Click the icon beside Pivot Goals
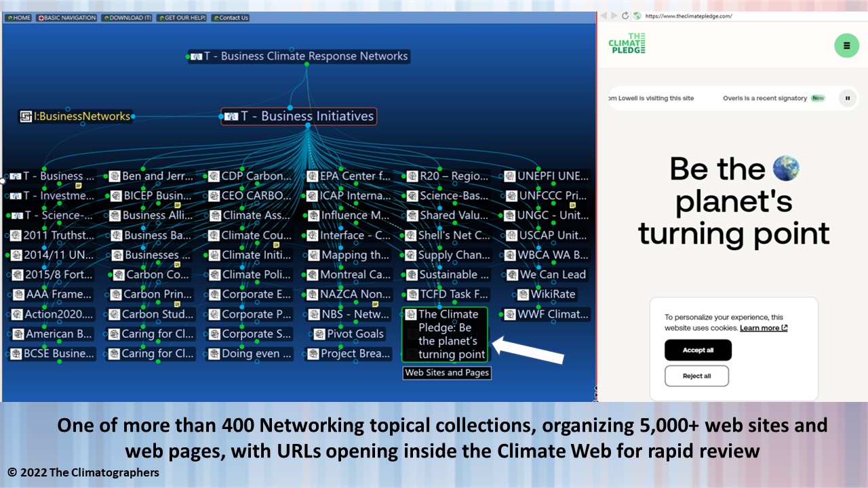Screen dimensions: 868x488 [x=319, y=334]
